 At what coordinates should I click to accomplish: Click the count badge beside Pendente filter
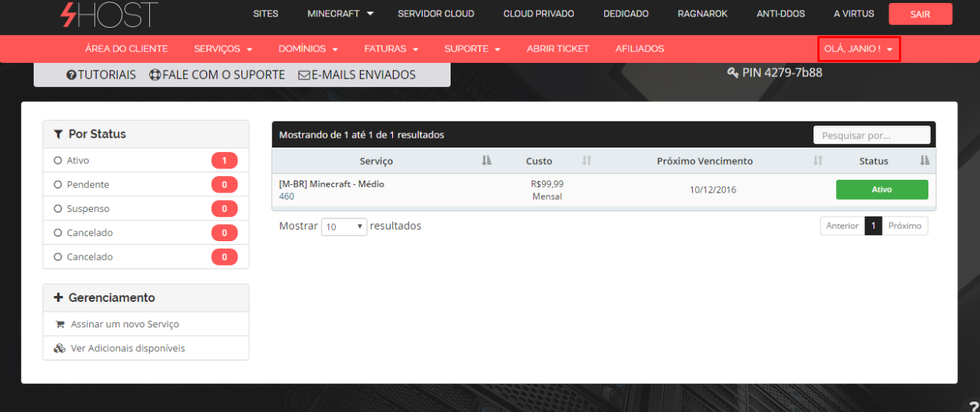click(224, 184)
